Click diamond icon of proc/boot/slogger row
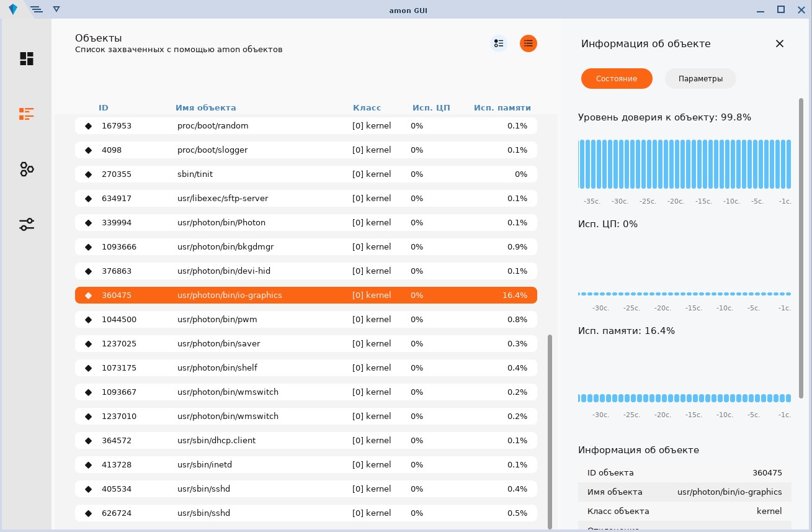The image size is (812, 532). [88, 150]
